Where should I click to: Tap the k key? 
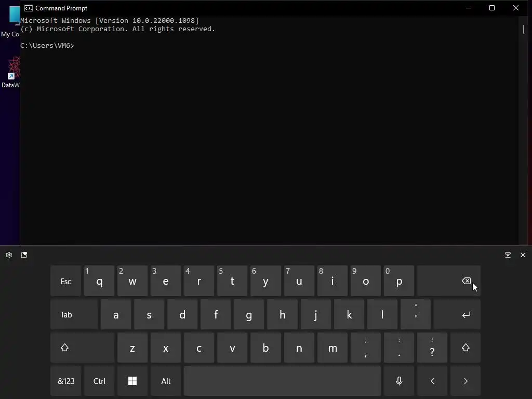(349, 314)
